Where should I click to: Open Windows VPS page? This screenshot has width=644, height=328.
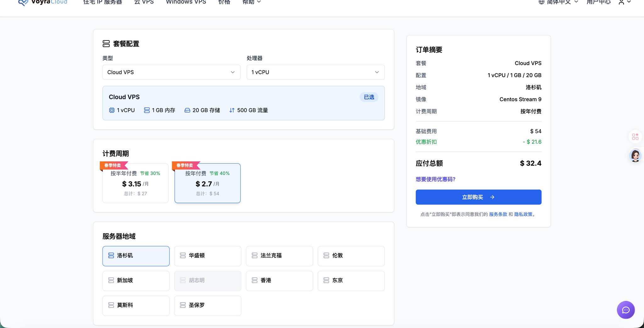pos(186,2)
